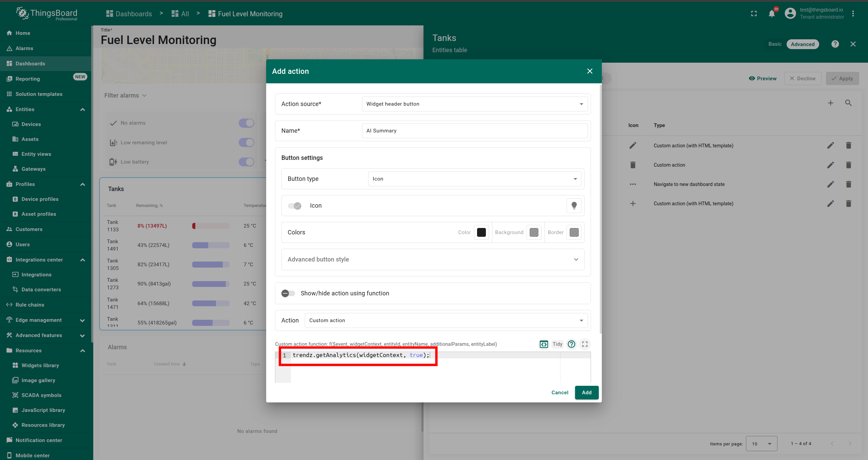Pick the button Color swatch
Image resolution: width=868 pixels, height=460 pixels.
coord(481,232)
